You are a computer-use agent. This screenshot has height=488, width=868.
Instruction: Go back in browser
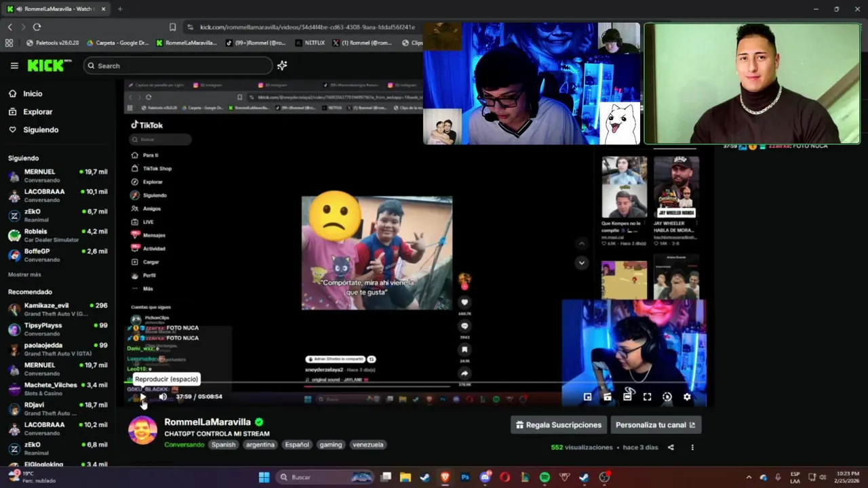(x=9, y=26)
